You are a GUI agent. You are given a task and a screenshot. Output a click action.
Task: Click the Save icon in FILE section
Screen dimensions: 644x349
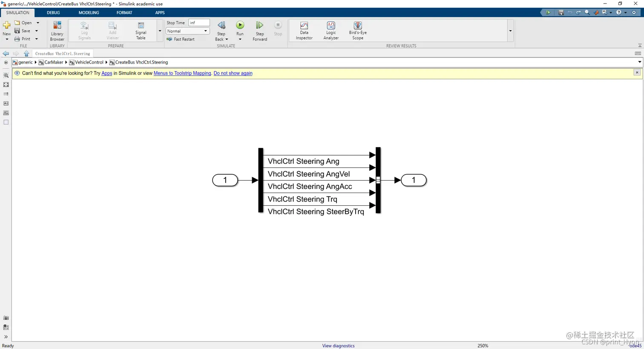tap(17, 31)
